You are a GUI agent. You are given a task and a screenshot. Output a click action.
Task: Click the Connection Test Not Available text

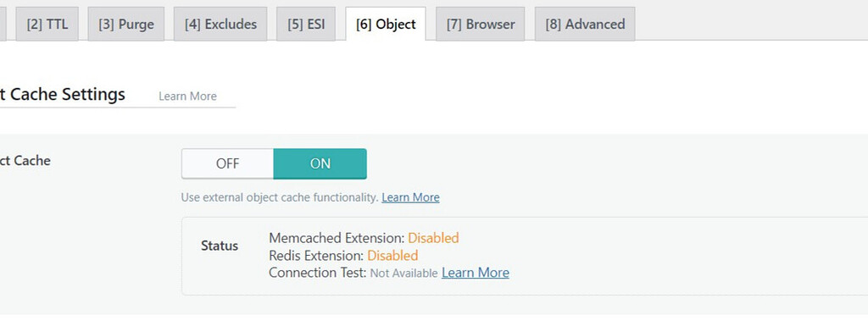click(404, 274)
